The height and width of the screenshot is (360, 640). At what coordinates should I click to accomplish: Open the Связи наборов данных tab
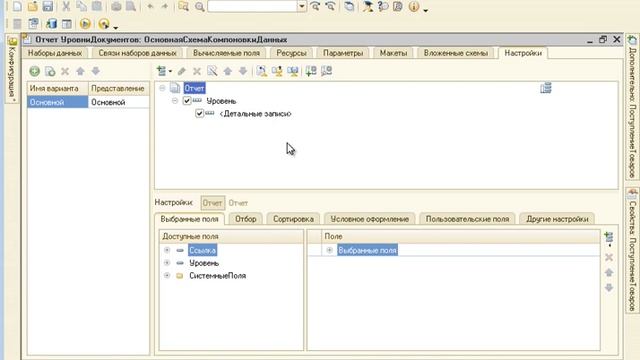tap(137, 53)
